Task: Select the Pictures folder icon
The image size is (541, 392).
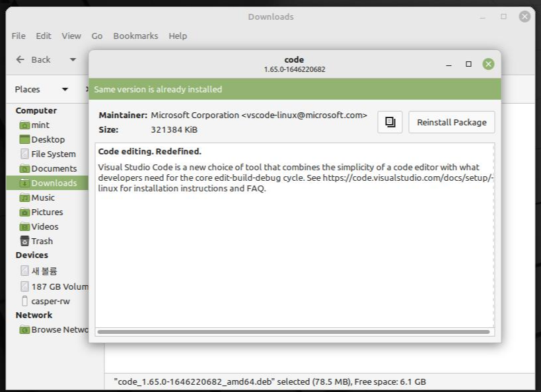Action: click(24, 212)
